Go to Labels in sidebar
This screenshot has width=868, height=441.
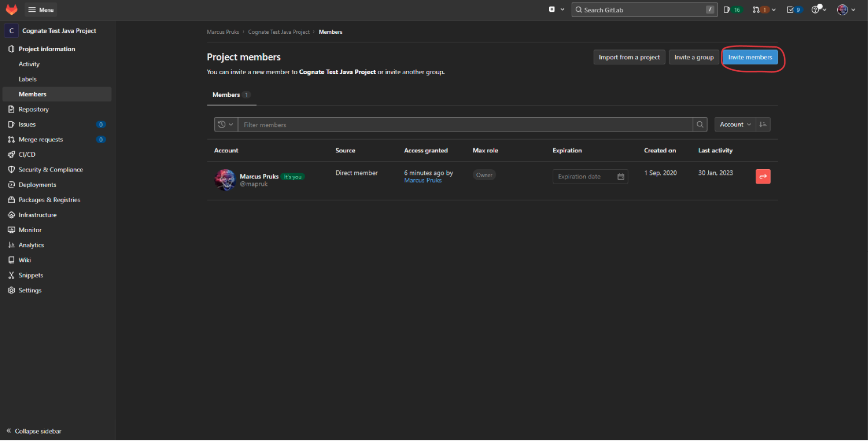27,79
